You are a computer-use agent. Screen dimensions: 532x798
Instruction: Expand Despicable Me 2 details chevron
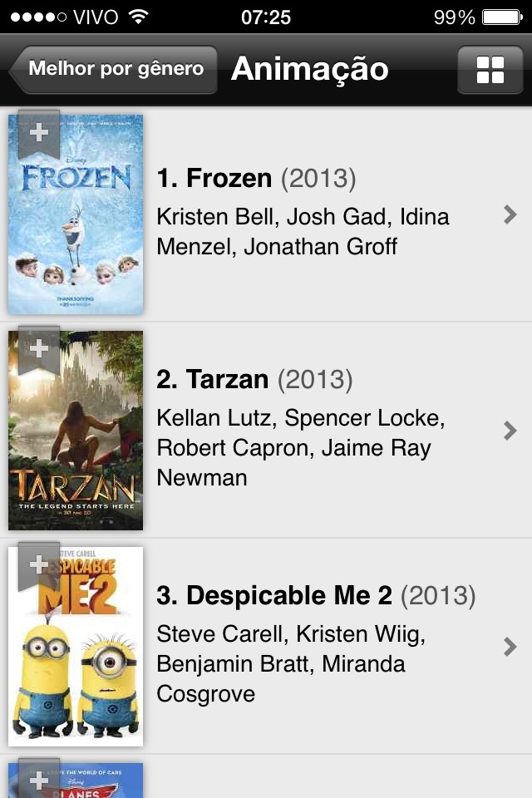(x=510, y=647)
